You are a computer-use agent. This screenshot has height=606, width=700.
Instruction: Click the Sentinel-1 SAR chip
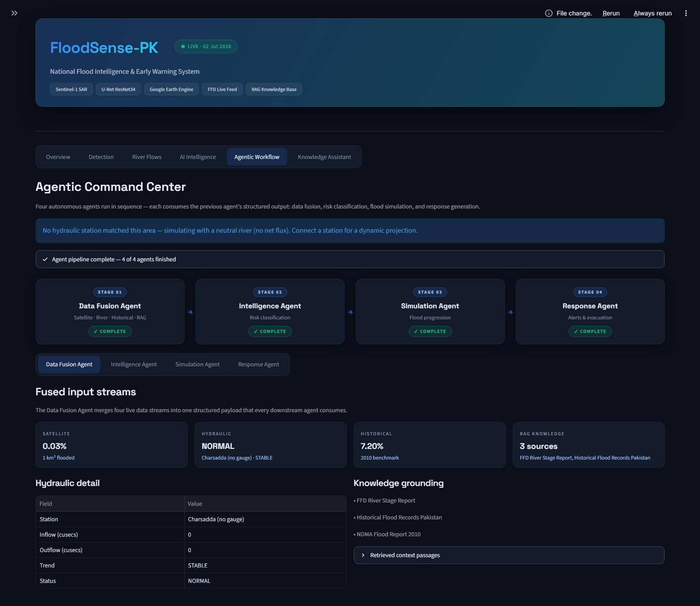pyautogui.click(x=71, y=89)
